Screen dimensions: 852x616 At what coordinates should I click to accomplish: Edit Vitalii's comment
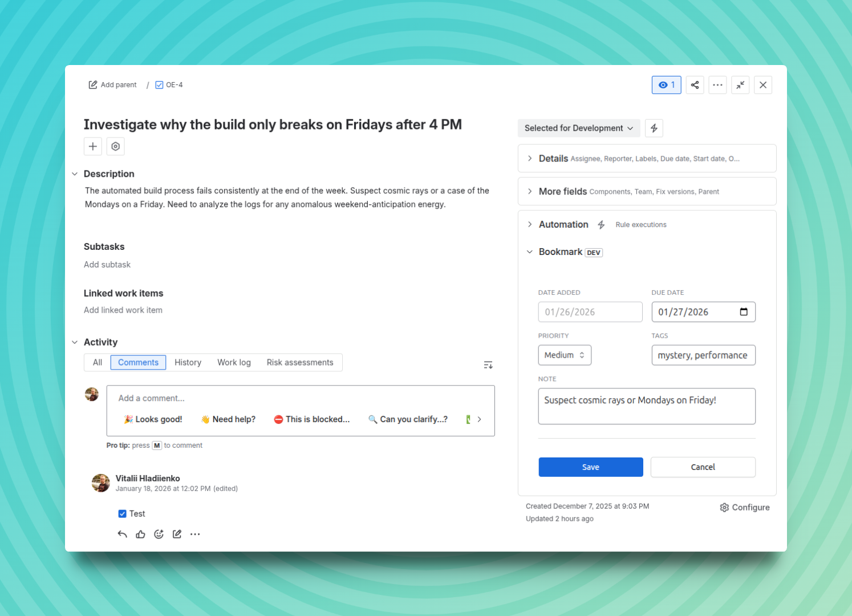click(177, 534)
